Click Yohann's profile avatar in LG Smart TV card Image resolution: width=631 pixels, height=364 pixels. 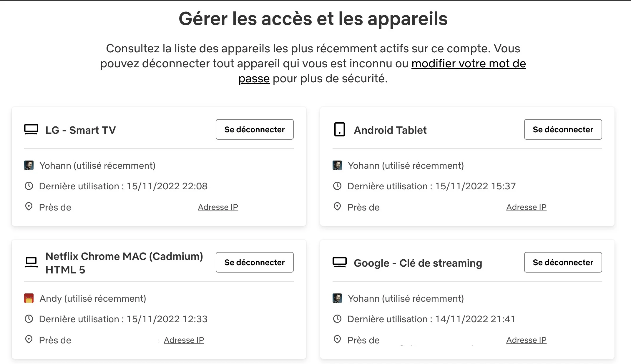click(29, 165)
